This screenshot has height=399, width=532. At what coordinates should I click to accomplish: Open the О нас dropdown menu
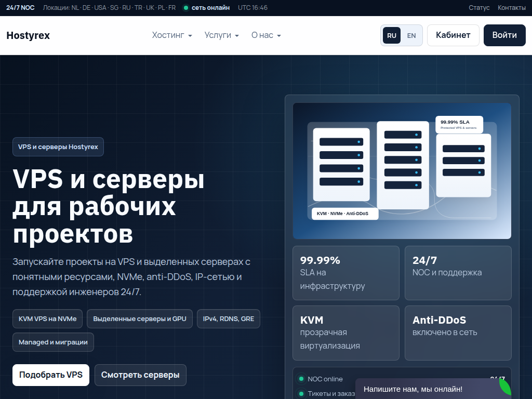(266, 35)
